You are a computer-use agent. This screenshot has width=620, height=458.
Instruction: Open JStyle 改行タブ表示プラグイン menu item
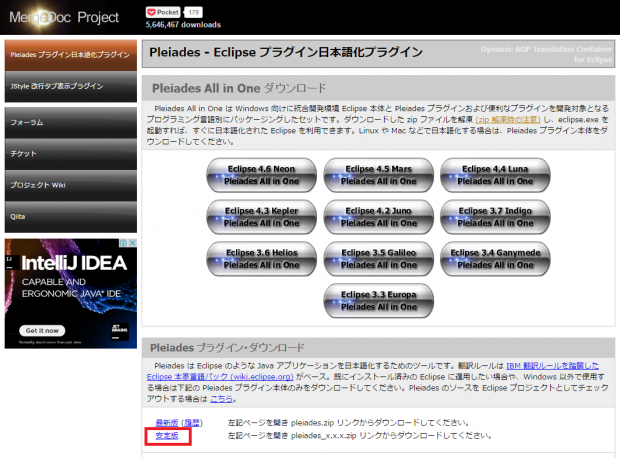tap(71, 86)
